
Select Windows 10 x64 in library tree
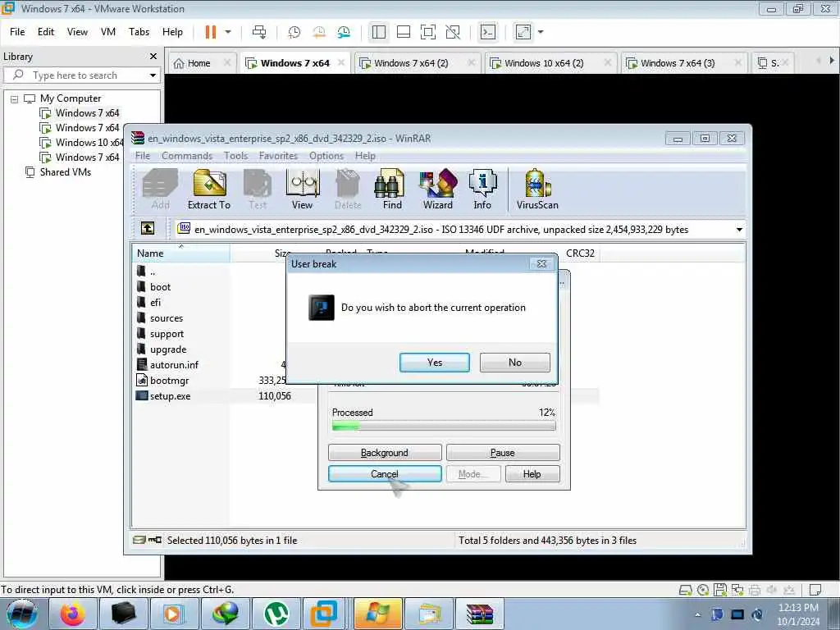(89, 143)
